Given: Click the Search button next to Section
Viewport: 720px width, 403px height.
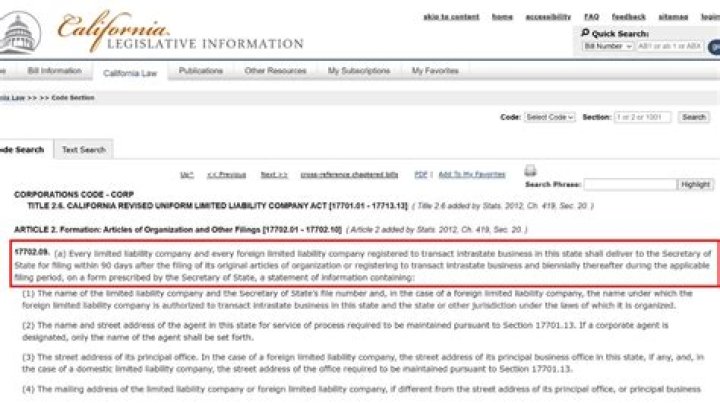Looking at the screenshot, I should point(694,117).
